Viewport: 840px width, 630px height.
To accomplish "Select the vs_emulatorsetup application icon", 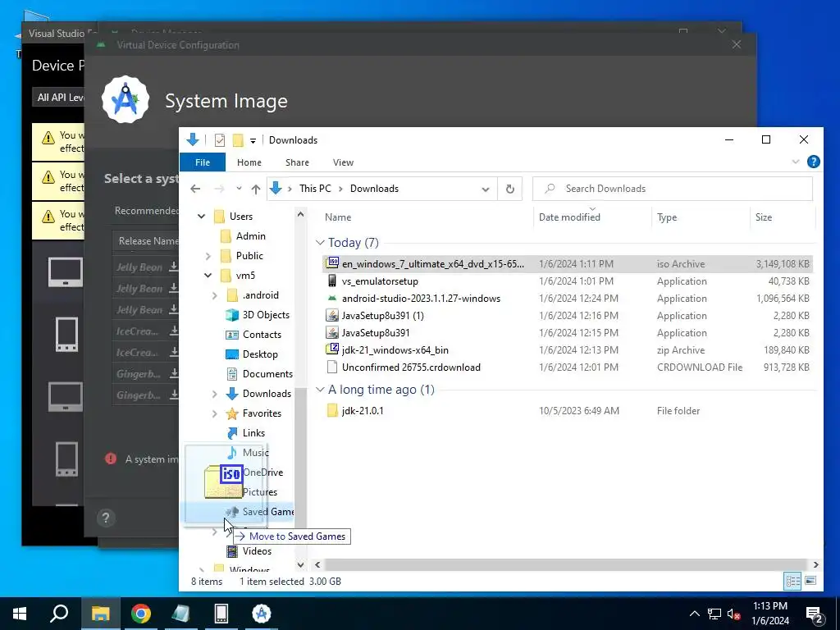I will point(332,281).
